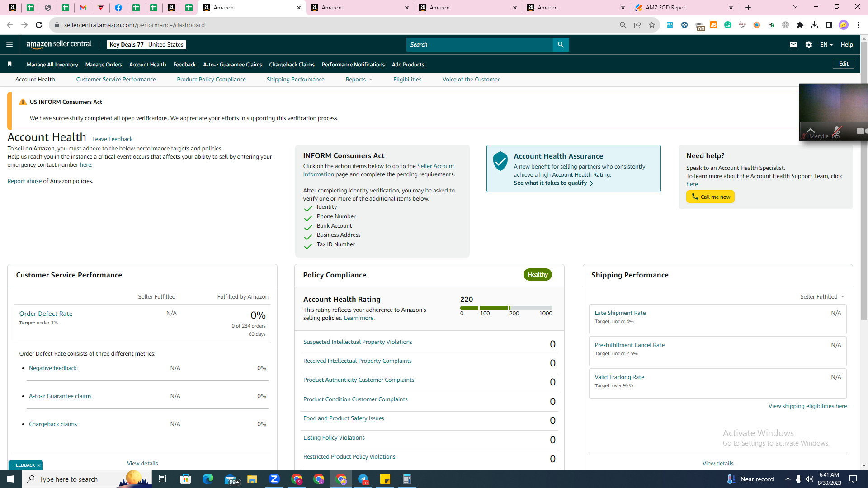Open Microsoft Edge from the taskbar
The height and width of the screenshot is (488, 868).
pyautogui.click(x=208, y=479)
